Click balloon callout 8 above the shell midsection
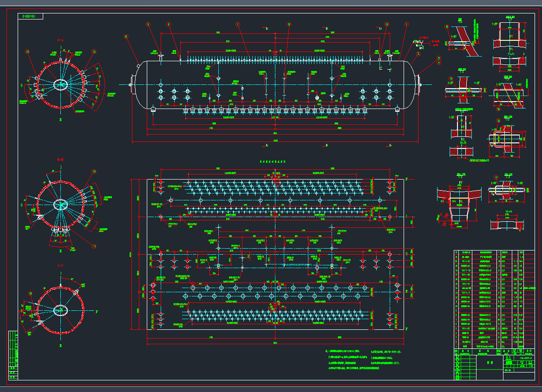Screen dimensions: 542x392 289,23
